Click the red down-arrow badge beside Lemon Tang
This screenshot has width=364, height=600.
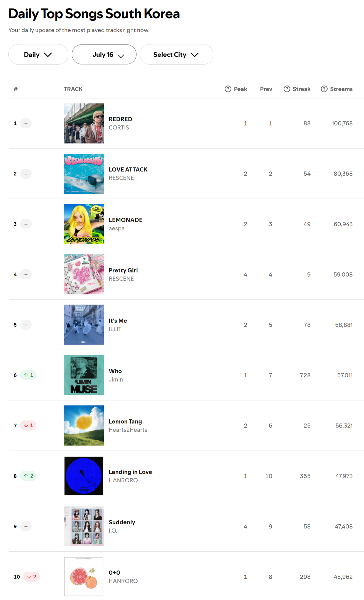tap(28, 426)
